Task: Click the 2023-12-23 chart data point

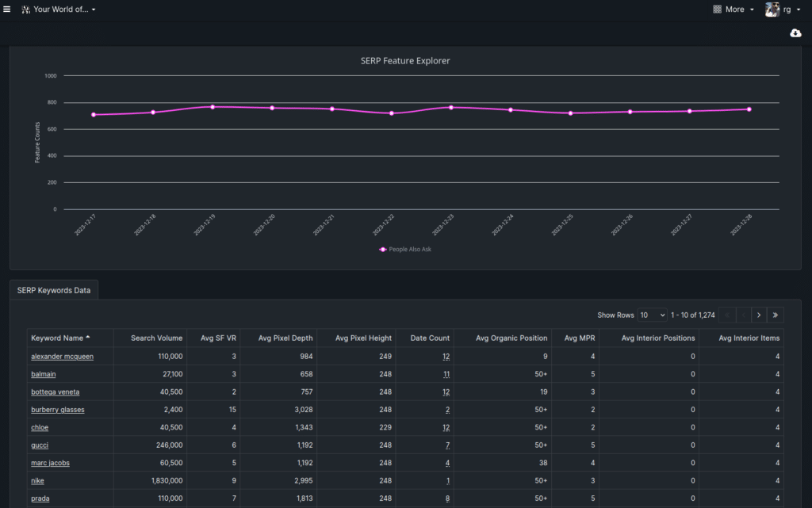Action: (451, 108)
